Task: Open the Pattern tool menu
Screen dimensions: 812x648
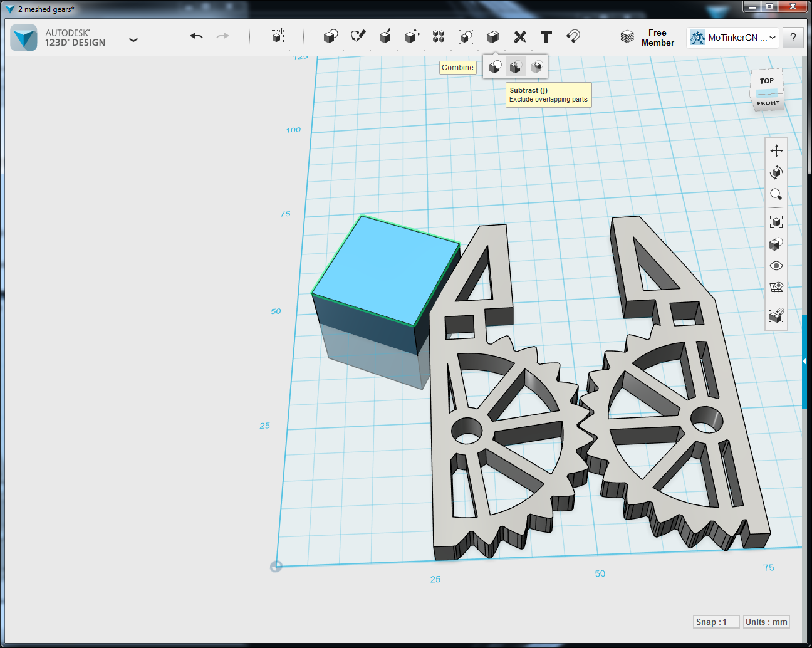Action: (x=439, y=36)
